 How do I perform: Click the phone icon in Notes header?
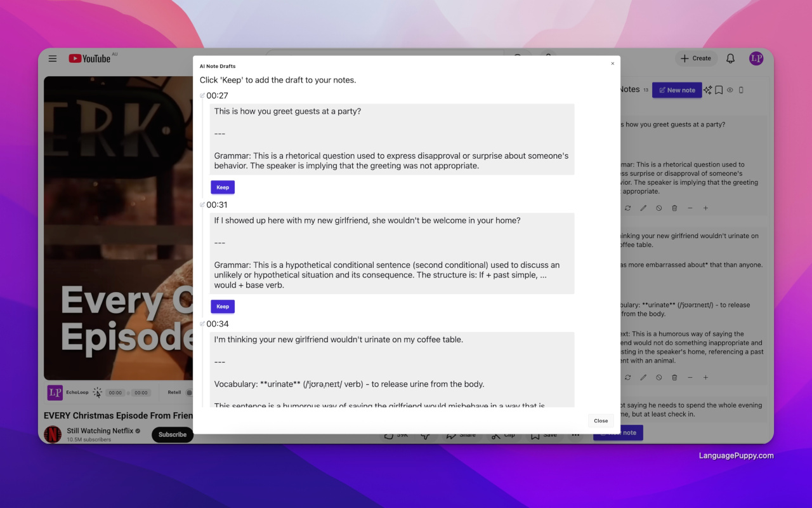(x=741, y=90)
